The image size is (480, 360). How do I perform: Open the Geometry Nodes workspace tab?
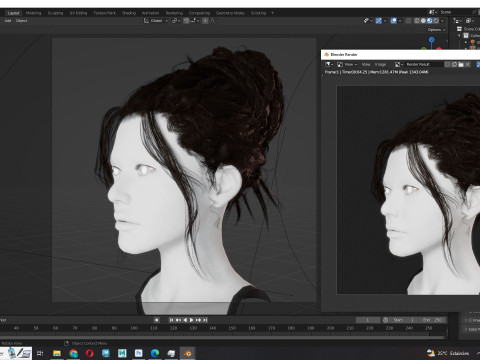point(230,13)
